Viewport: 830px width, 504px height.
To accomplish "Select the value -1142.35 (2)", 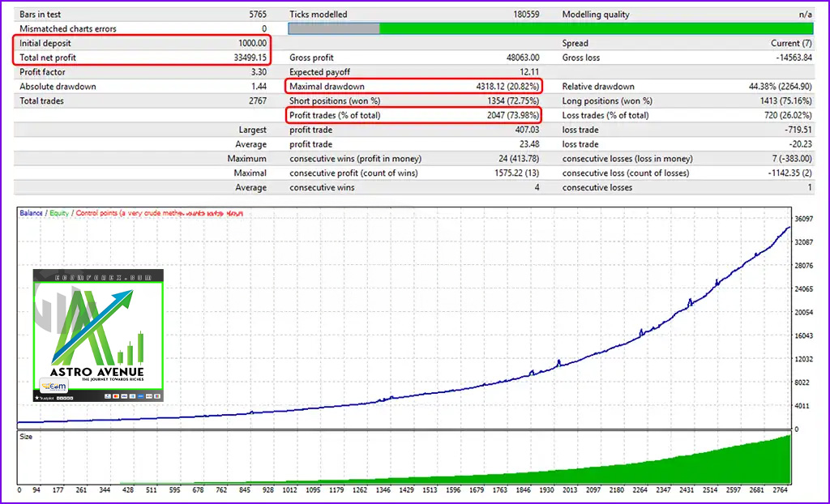I will tap(789, 173).
